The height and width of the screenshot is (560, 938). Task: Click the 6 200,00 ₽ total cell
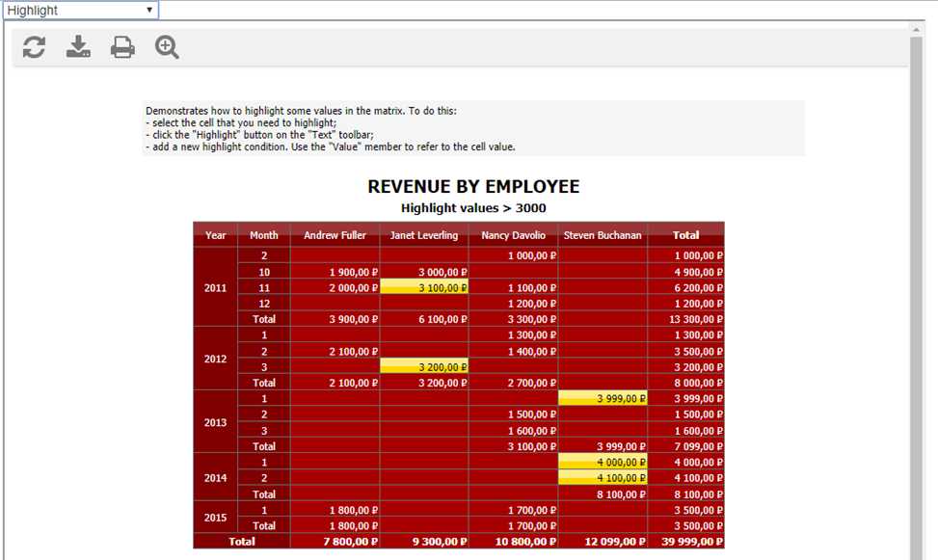(x=685, y=287)
